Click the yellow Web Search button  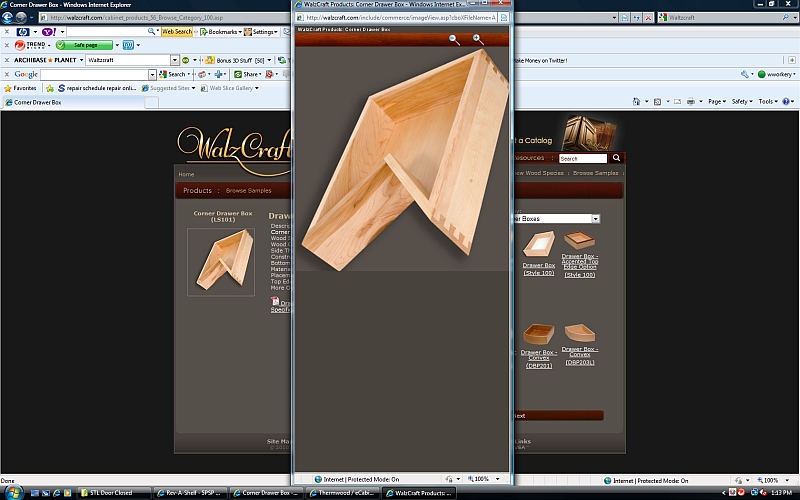pos(177,32)
